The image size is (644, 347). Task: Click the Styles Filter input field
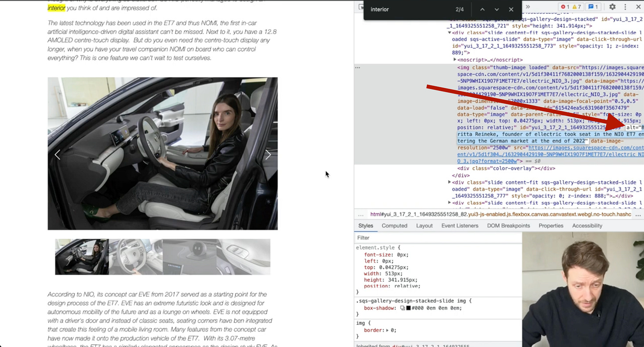pos(438,238)
